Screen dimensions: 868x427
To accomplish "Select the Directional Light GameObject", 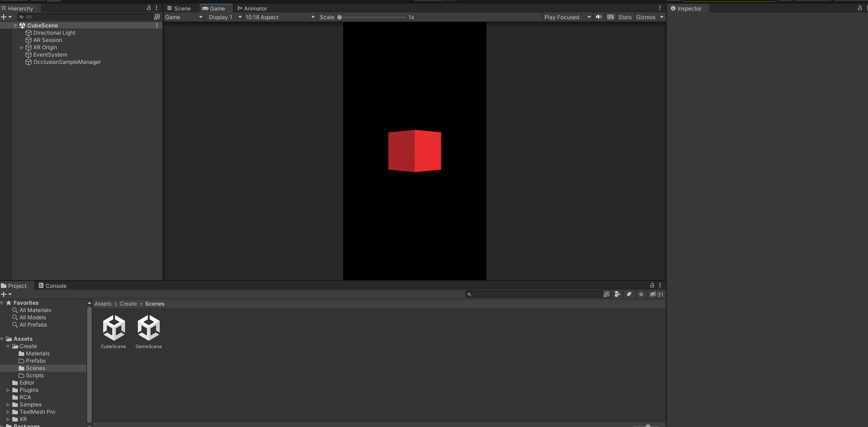I will click(54, 32).
